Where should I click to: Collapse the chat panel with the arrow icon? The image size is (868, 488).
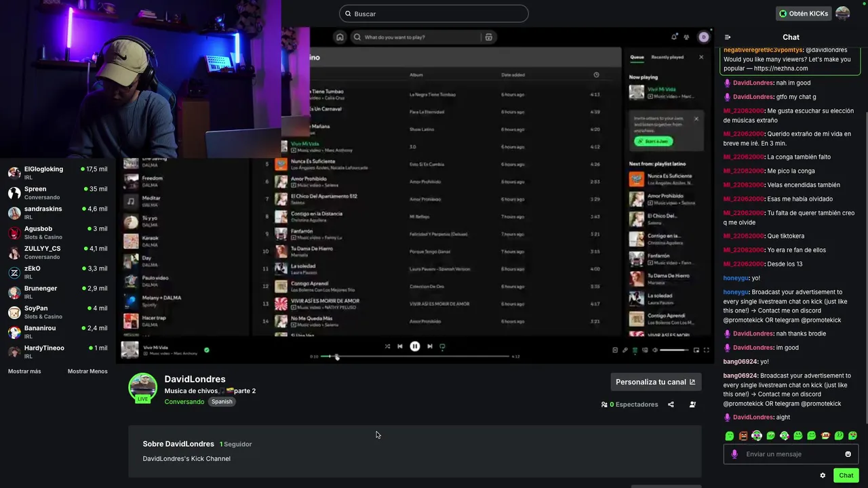click(728, 37)
